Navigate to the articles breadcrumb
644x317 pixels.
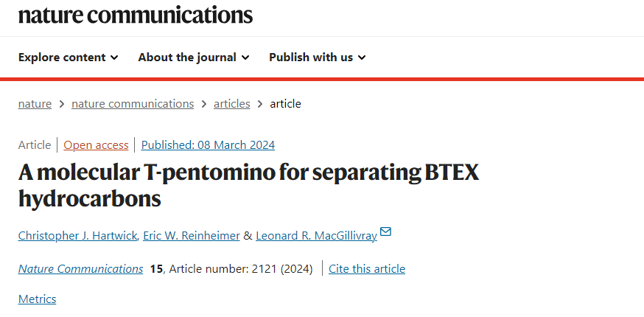tap(231, 104)
